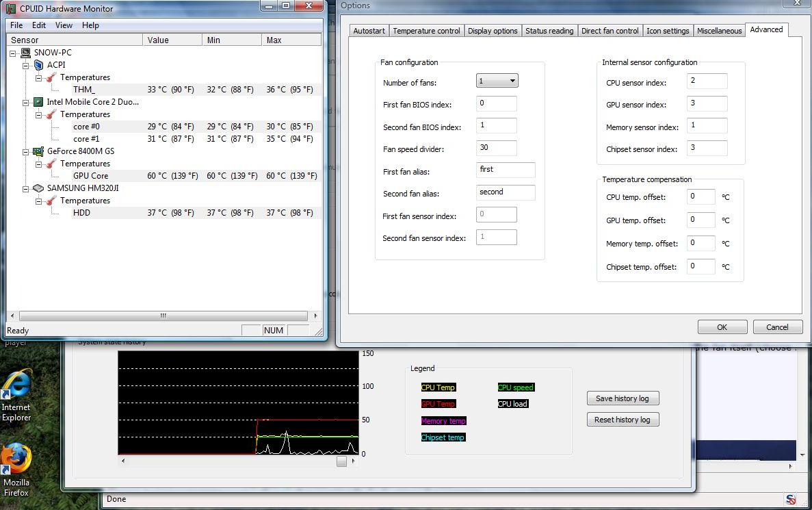Click the red GPU Temp legend swatch
This screenshot has width=812, height=510.
(x=438, y=404)
